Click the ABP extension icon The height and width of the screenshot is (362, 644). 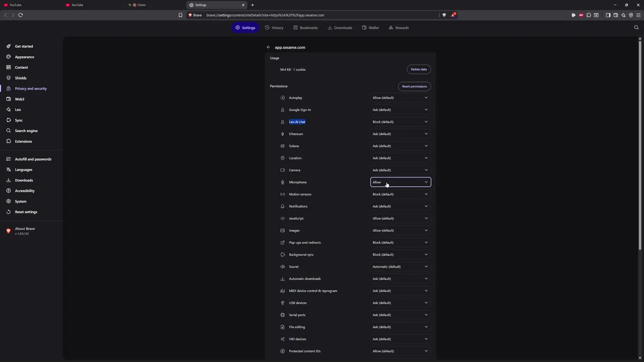coord(581,15)
